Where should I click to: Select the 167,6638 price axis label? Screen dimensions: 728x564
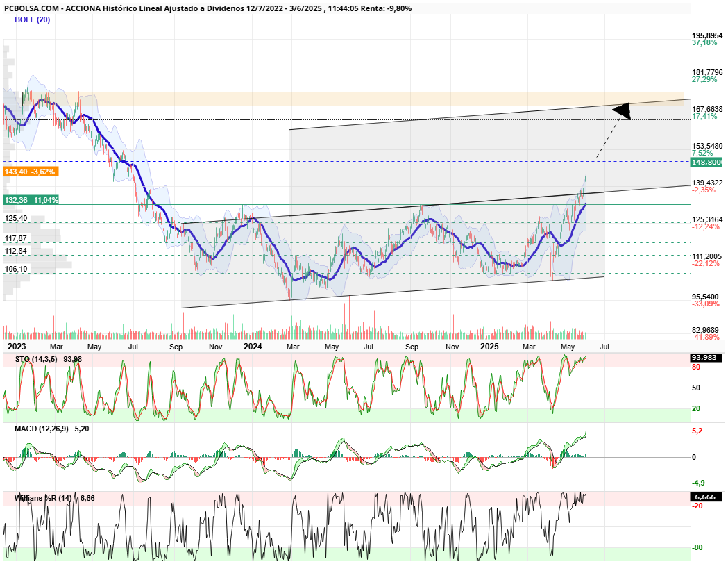[707, 109]
